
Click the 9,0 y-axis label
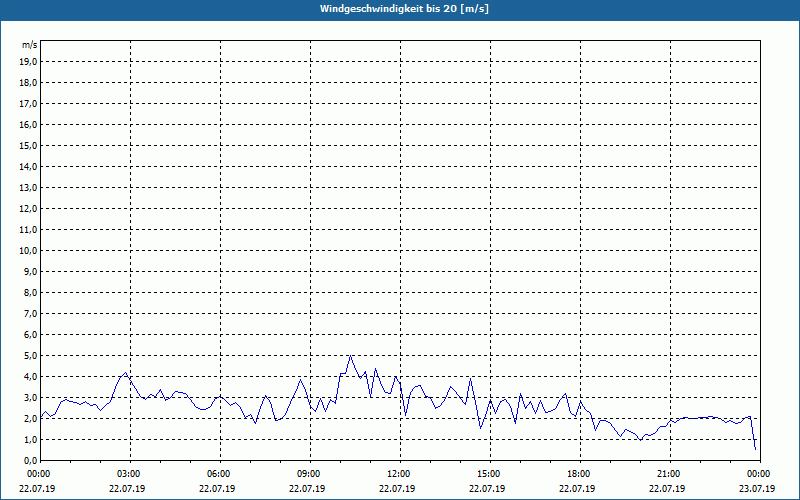coord(30,271)
